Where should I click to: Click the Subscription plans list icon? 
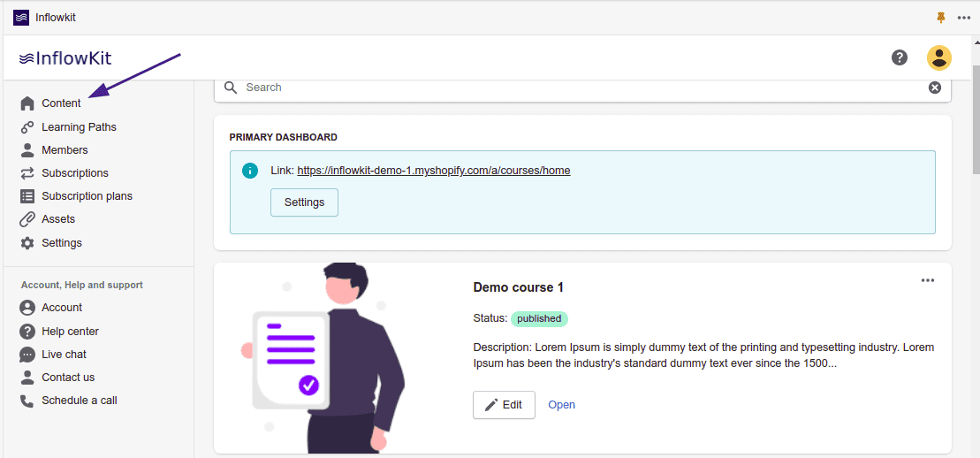tap(27, 196)
